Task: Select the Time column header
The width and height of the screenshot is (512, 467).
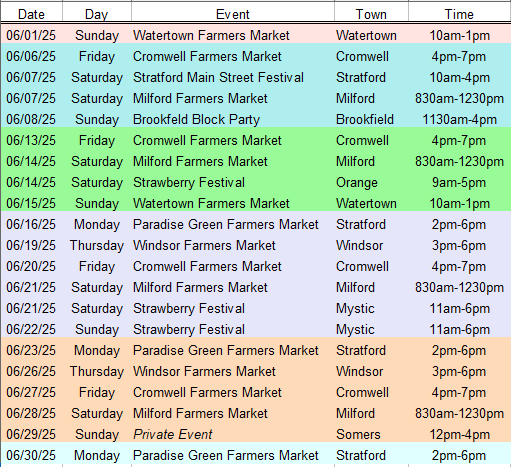Action: (459, 14)
